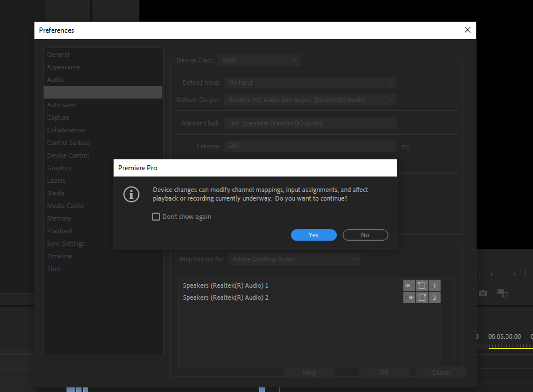This screenshot has width=533, height=392.
Task: Click the yellow render bar on timeline
Action: point(511,348)
